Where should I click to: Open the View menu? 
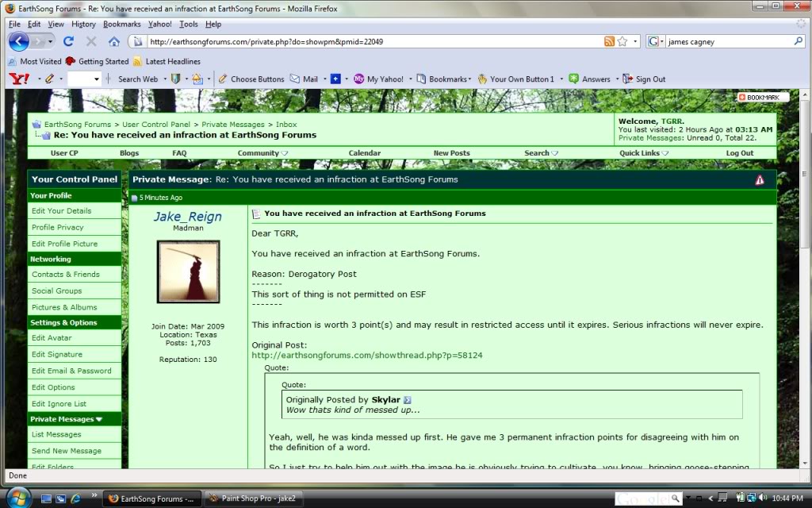(56, 24)
